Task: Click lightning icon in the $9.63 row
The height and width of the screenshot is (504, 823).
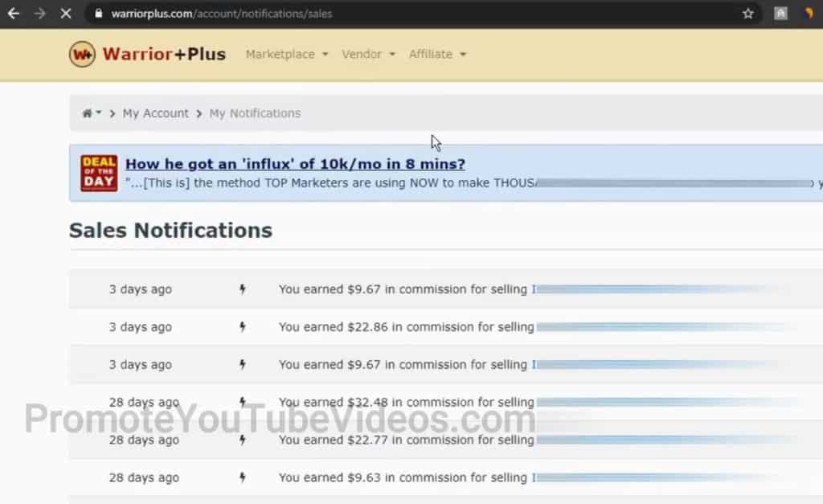Action: (x=242, y=477)
